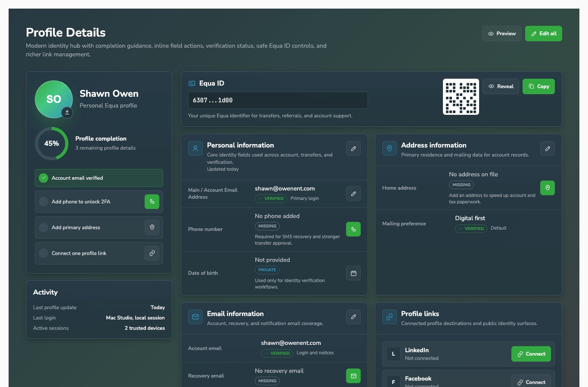Click the avatar upload photo icon

[x=67, y=113]
